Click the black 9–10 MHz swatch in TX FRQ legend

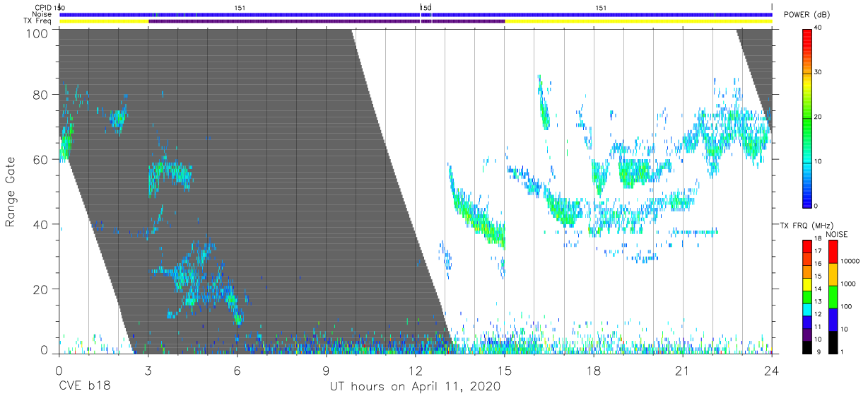pos(807,346)
